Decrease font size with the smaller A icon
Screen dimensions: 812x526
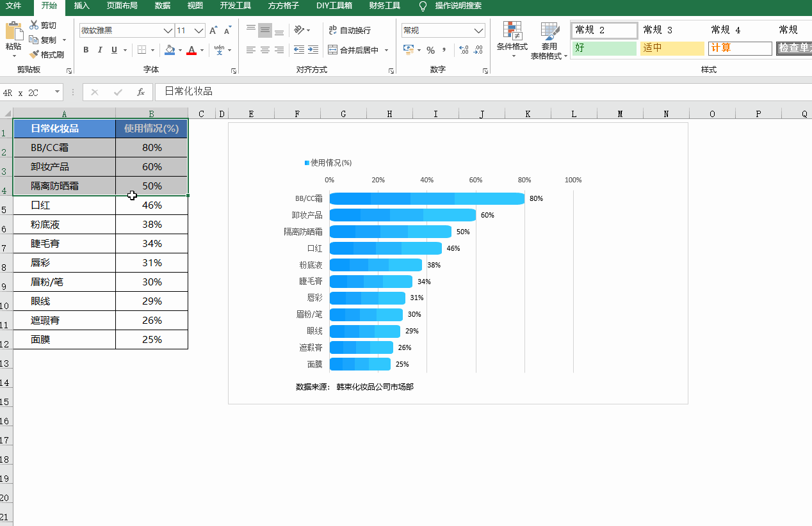[228, 31]
